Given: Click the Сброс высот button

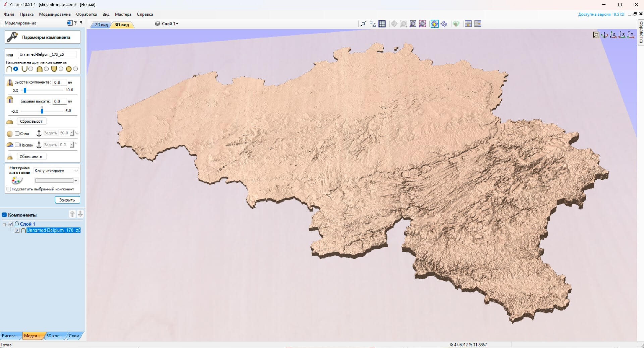Looking at the screenshot, I should point(31,121).
